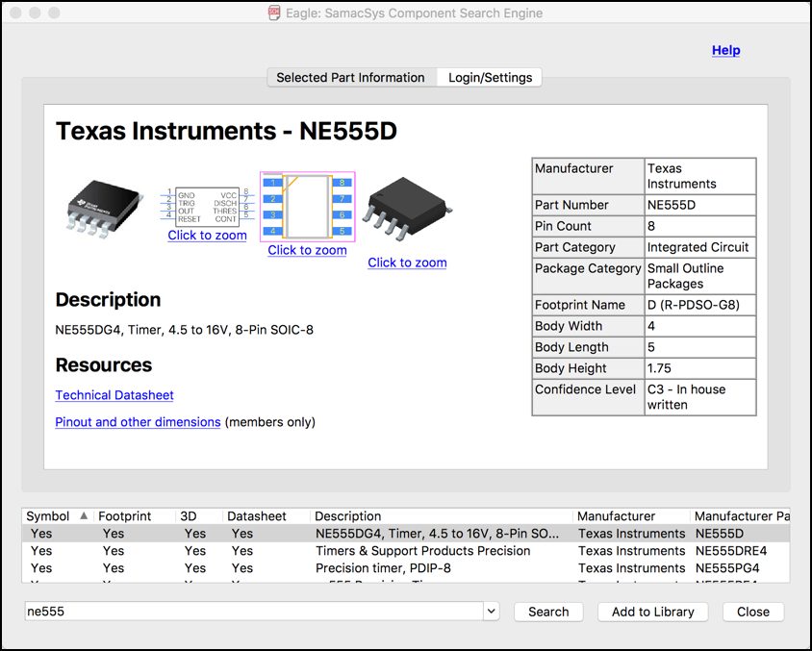This screenshot has height=651, width=812.
Task: Sort results by the Manufacturer column header
Action: tap(616, 516)
